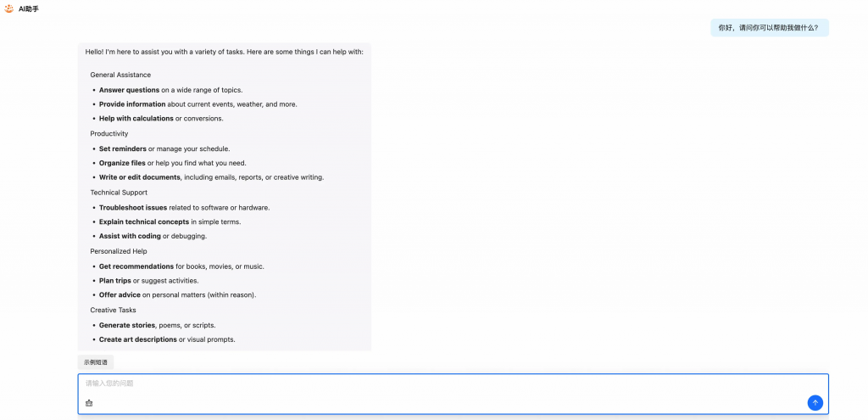Click the AI助手 title text
The height and width of the screenshot is (420, 868).
click(x=28, y=9)
